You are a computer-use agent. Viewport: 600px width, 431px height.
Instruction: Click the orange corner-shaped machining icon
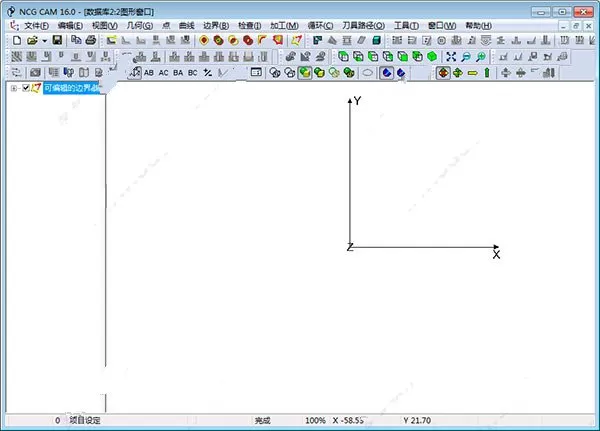coord(262,40)
